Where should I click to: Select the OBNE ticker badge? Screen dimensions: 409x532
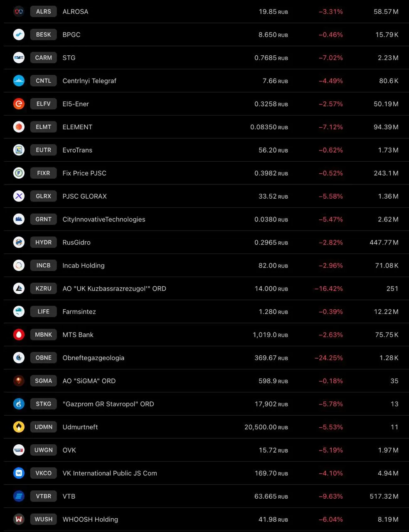click(44, 358)
